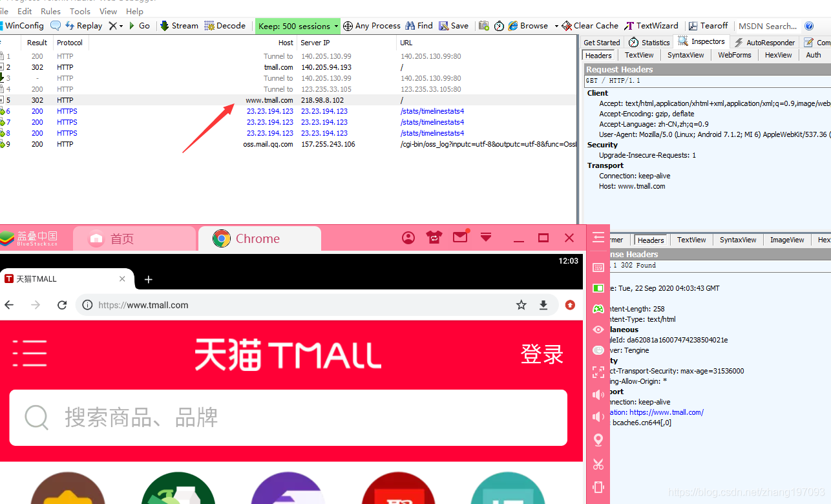
Task: Select response ImageView tab
Action: pos(787,240)
